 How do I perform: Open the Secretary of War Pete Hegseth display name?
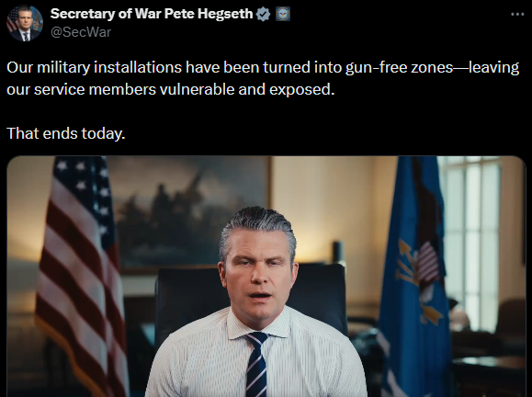tap(152, 14)
